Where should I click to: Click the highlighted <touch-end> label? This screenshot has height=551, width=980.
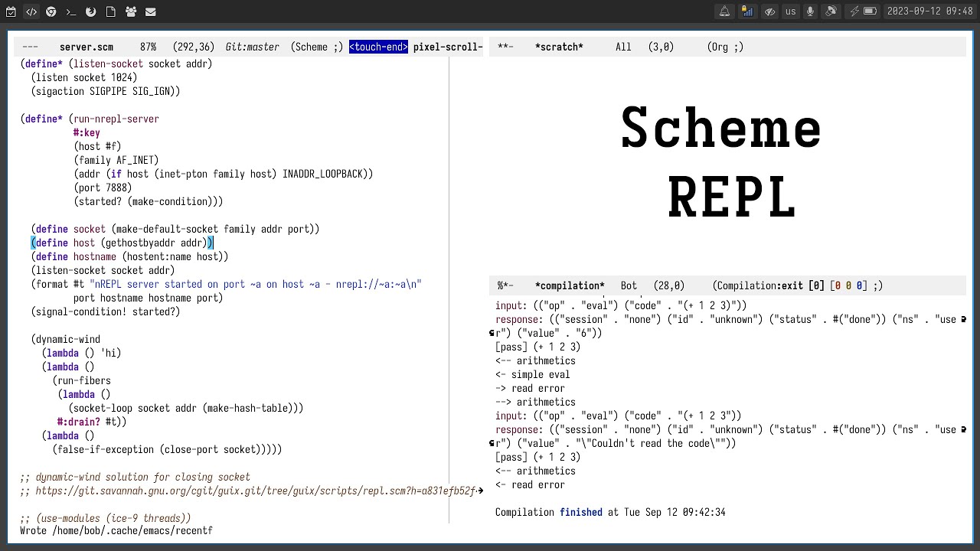coord(378,47)
